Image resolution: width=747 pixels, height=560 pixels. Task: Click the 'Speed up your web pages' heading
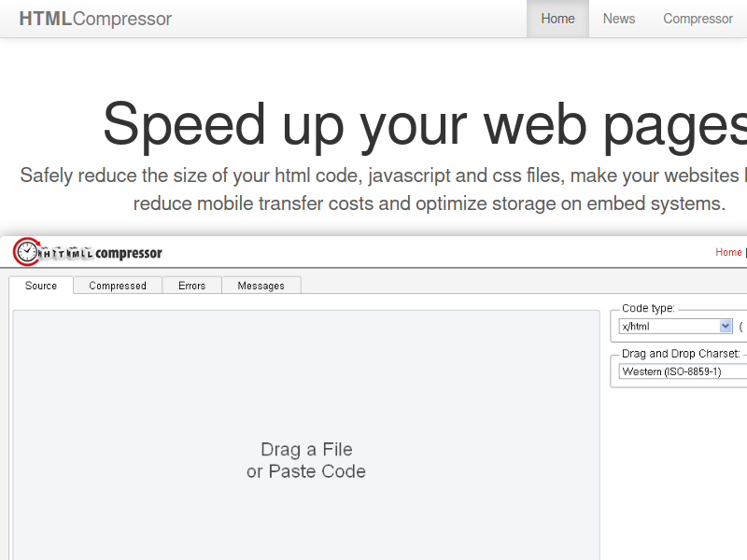pos(425,125)
